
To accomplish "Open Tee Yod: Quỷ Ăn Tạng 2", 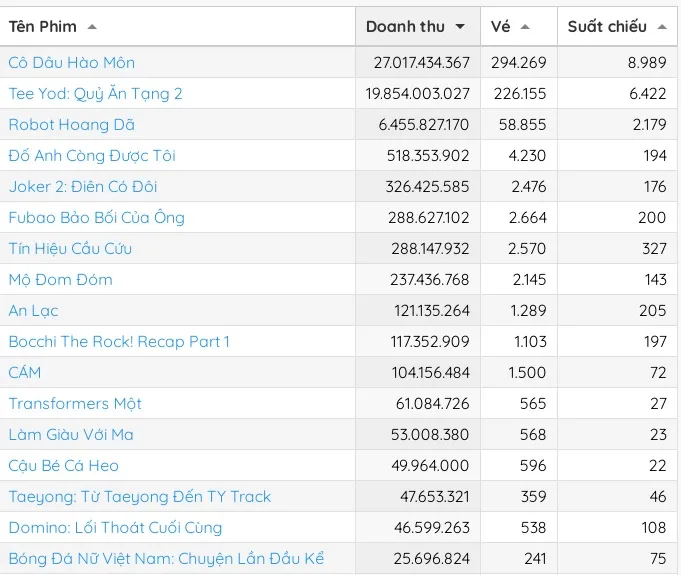I will (x=95, y=93).
